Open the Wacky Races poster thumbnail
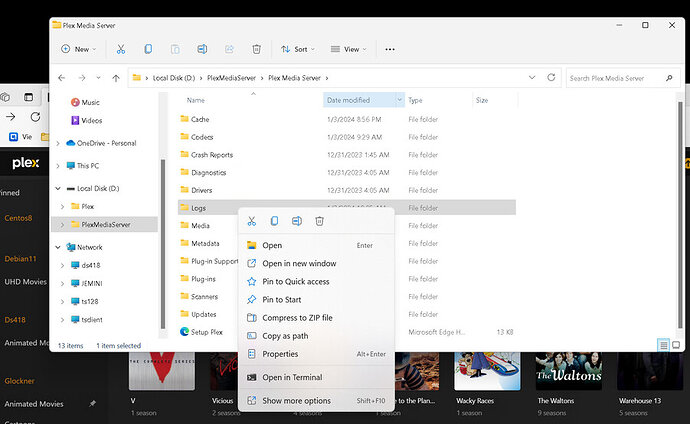 tap(487, 371)
